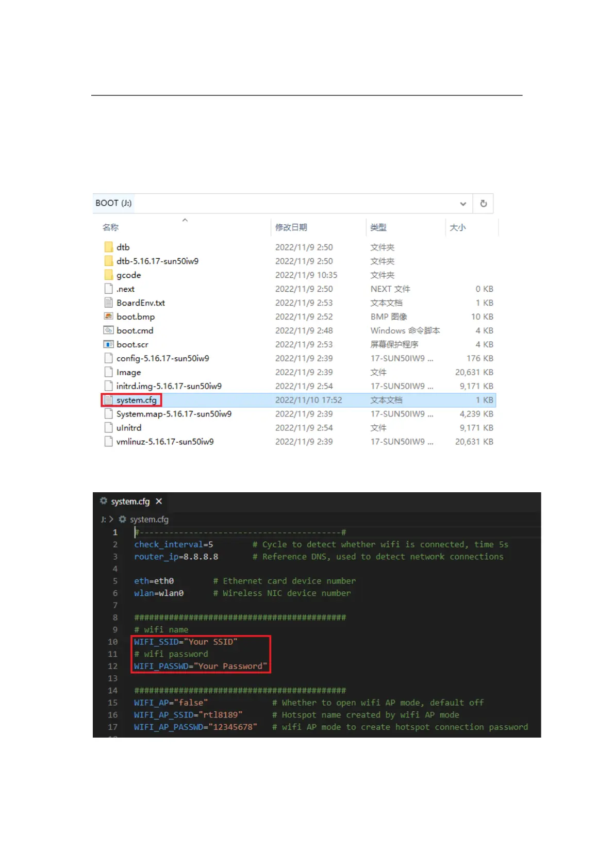Select the file name uInitrd

click(x=129, y=428)
